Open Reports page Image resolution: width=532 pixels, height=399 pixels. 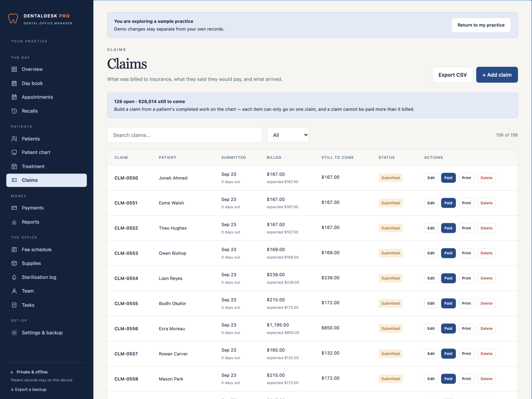click(47, 222)
